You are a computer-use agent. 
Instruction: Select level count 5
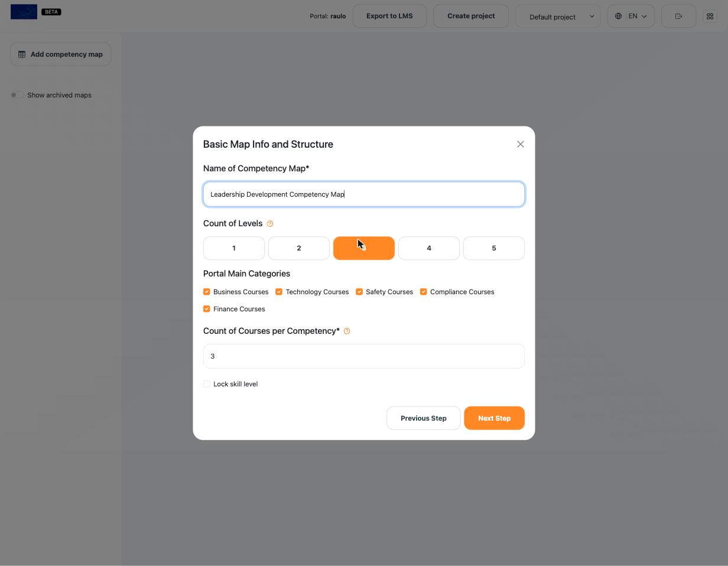click(494, 248)
